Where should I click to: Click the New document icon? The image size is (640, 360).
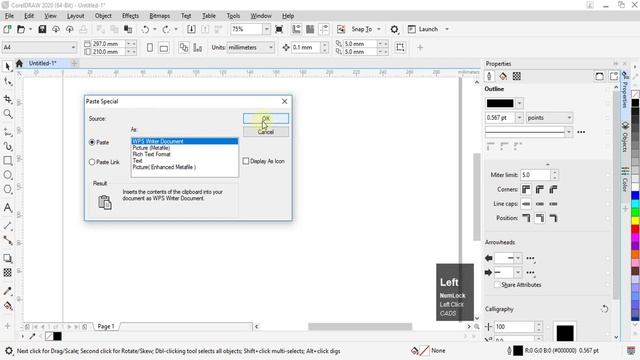(7, 29)
